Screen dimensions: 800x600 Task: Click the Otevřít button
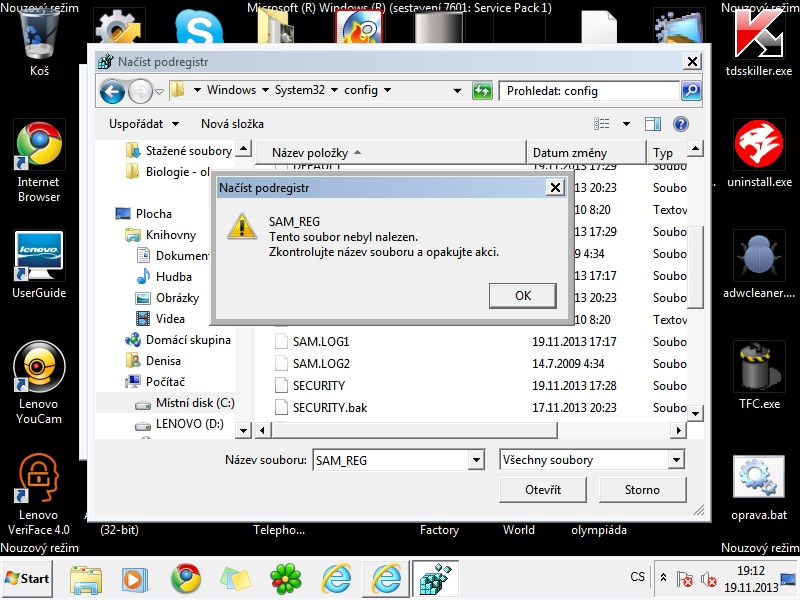(542, 490)
